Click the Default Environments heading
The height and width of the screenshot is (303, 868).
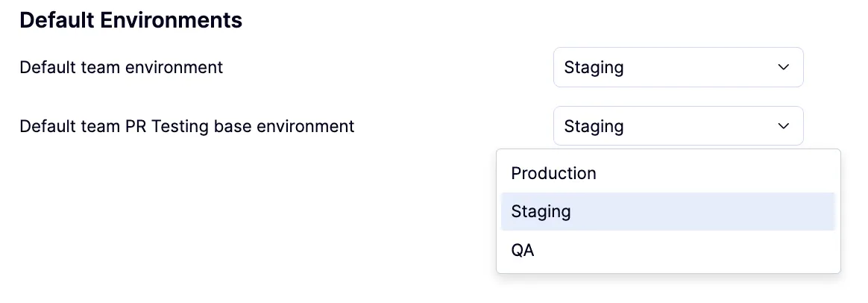pyautogui.click(x=130, y=20)
